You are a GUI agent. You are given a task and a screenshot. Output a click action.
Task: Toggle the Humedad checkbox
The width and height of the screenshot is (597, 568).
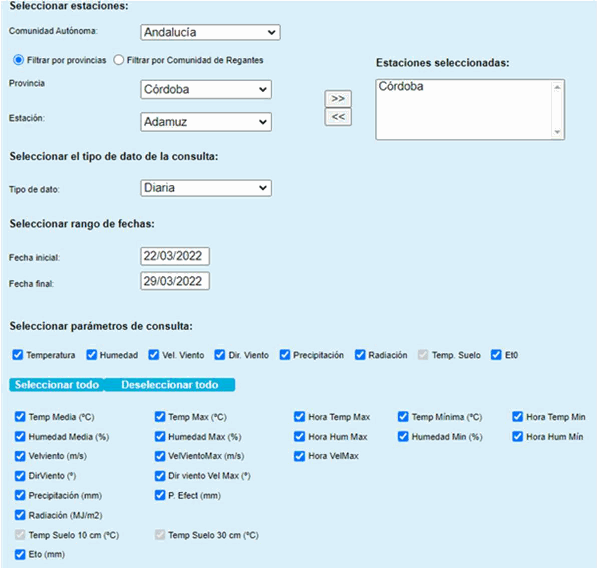(91, 355)
